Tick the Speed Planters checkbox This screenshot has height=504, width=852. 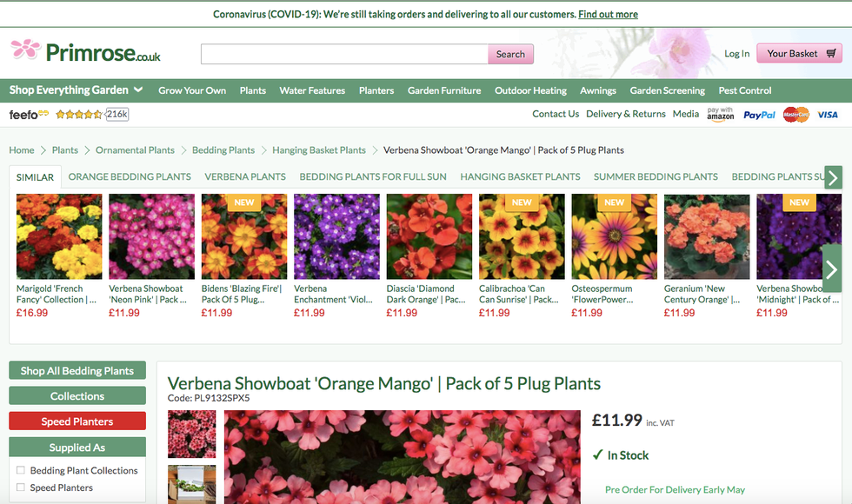[21, 487]
